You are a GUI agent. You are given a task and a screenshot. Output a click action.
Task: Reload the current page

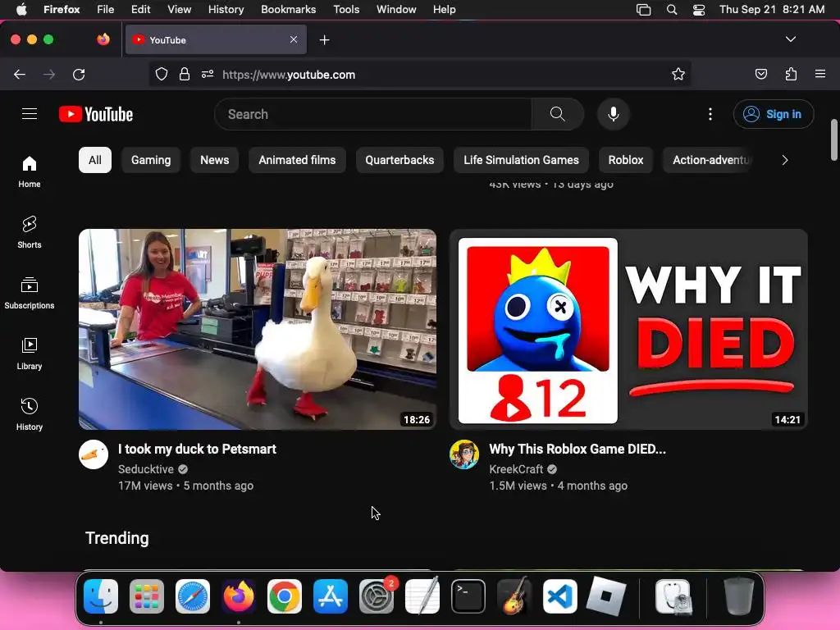(79, 75)
